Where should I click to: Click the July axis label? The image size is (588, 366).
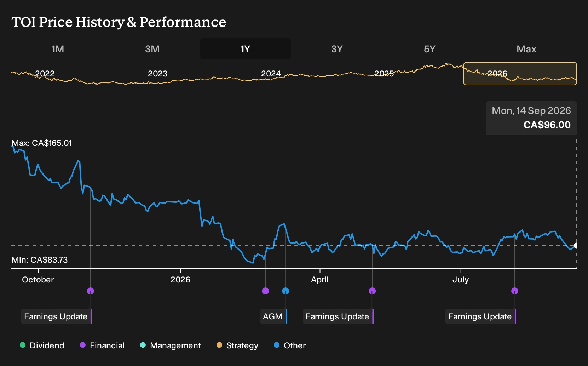461,280
